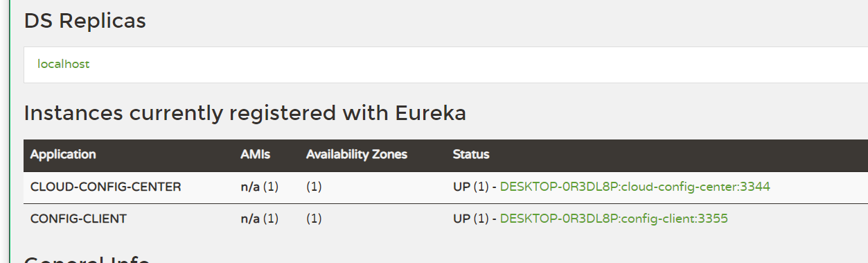Click the white DS Replicas list box
Screen dimensions: 868x263
[445, 65]
